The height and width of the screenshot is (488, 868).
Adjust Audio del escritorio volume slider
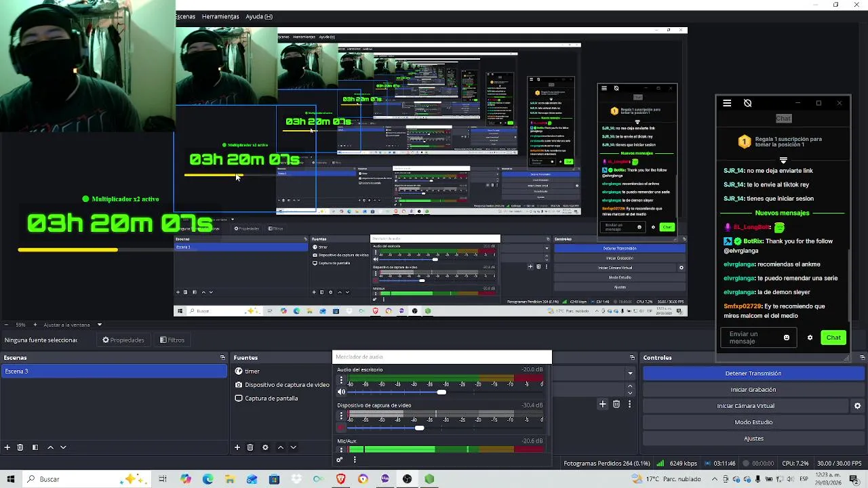coord(442,392)
